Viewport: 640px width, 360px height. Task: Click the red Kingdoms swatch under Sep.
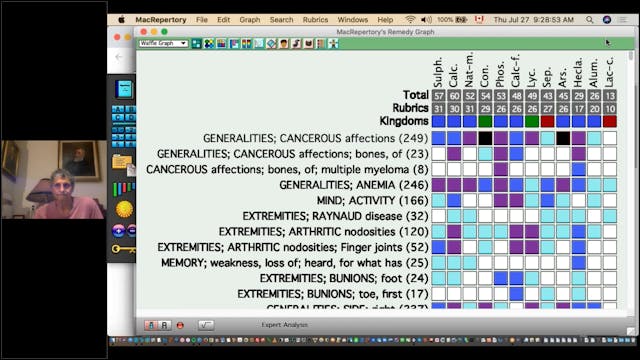pyautogui.click(x=547, y=121)
